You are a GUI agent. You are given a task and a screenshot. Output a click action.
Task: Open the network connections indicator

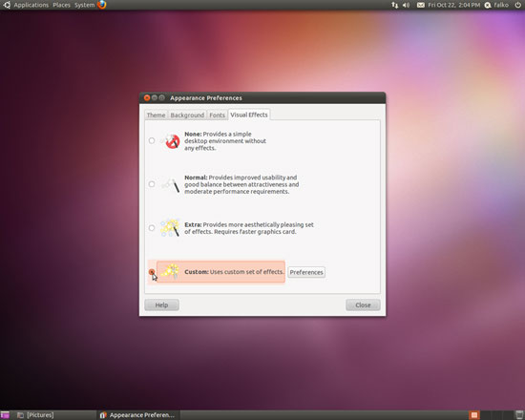click(x=395, y=5)
